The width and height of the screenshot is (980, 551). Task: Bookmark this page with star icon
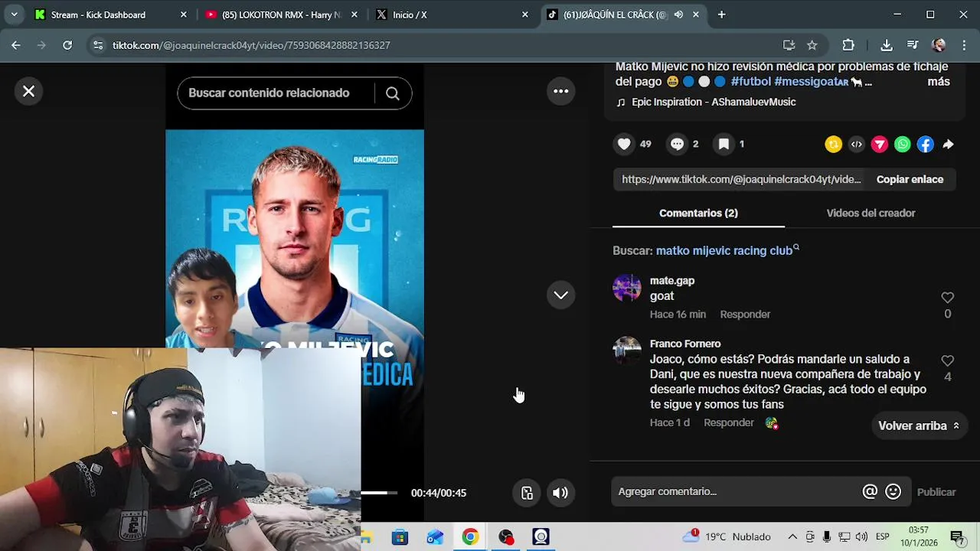coord(812,45)
